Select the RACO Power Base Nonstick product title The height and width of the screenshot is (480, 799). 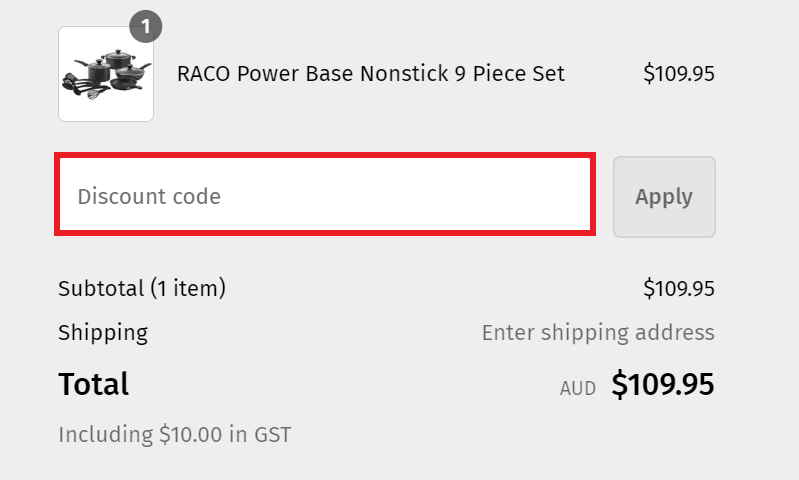pyautogui.click(x=370, y=73)
